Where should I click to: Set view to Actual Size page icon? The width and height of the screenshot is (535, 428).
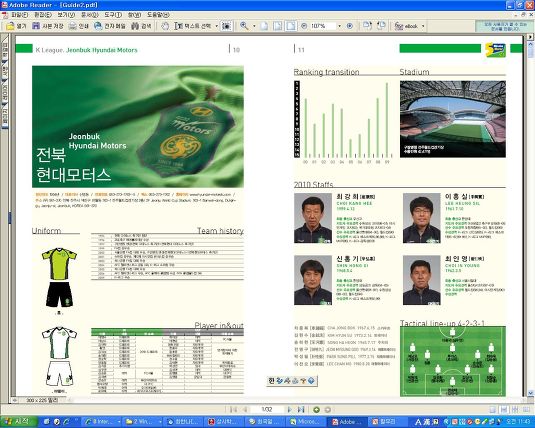(x=264, y=26)
